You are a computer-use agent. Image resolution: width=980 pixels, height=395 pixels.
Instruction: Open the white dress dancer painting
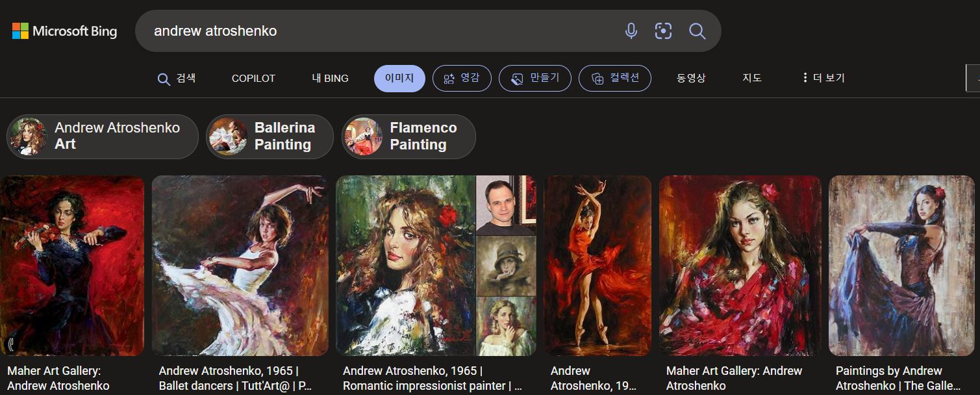pyautogui.click(x=240, y=266)
